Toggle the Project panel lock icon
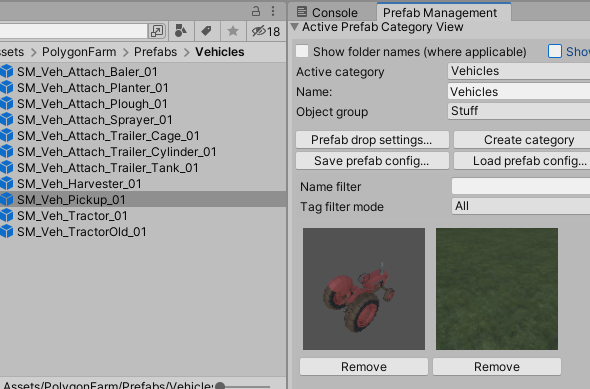Image resolution: width=590 pixels, height=389 pixels. click(x=256, y=11)
